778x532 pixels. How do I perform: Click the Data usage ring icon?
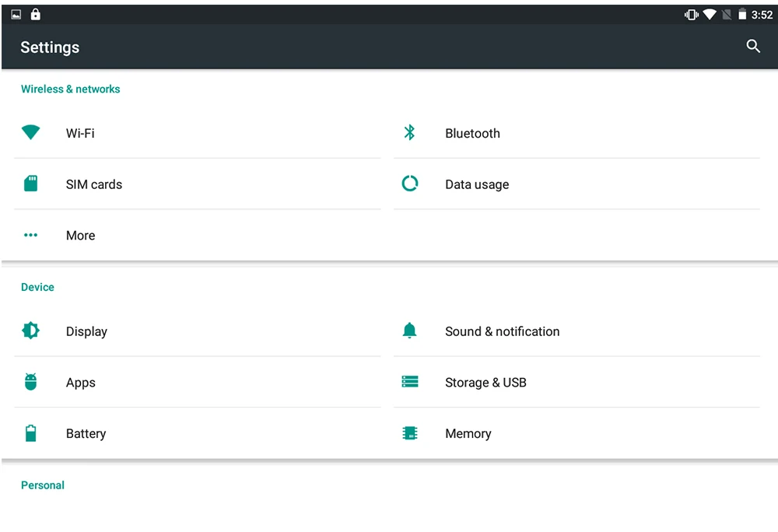pos(409,184)
